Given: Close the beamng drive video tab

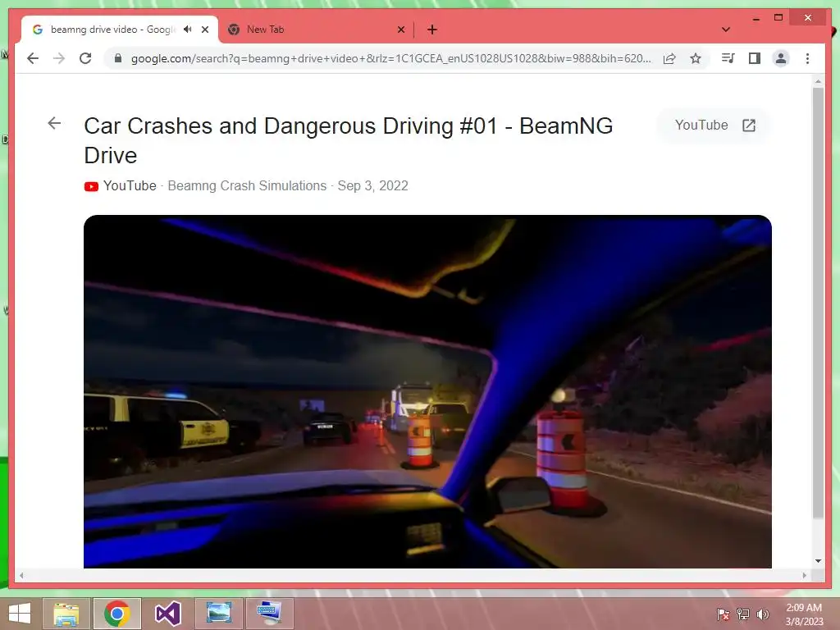Looking at the screenshot, I should point(205,30).
